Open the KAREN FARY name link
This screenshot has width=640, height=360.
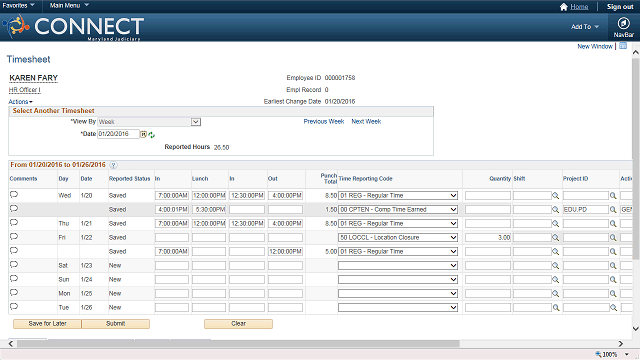(33, 78)
